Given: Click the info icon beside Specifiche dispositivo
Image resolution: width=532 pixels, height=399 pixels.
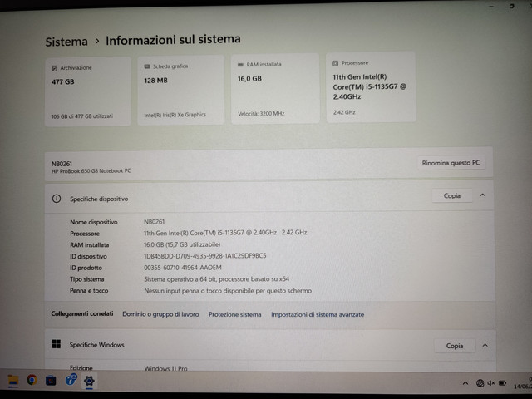Looking at the screenshot, I should [57, 199].
